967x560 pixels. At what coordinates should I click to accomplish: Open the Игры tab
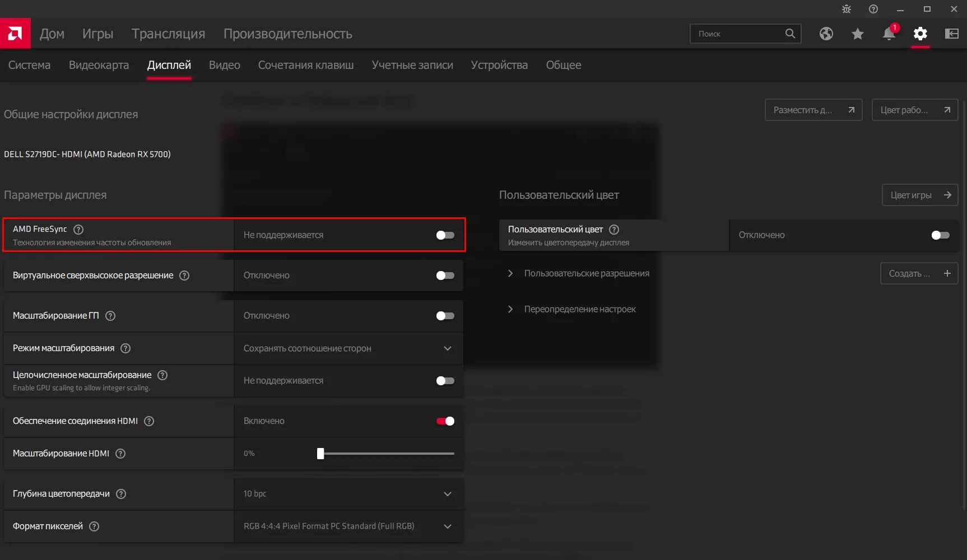[x=98, y=34]
